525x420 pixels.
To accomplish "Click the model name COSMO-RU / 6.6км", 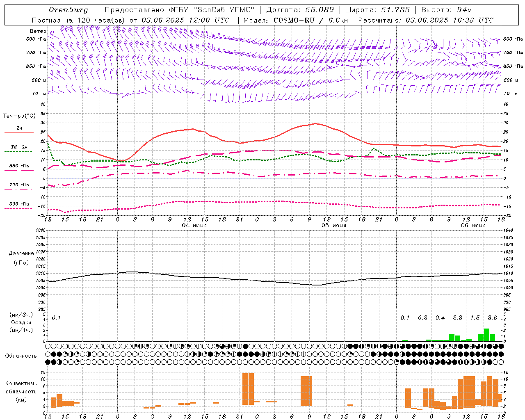I will click(311, 20).
